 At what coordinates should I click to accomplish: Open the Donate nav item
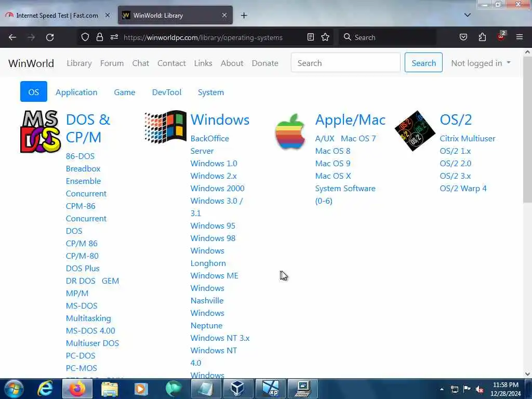[265, 63]
